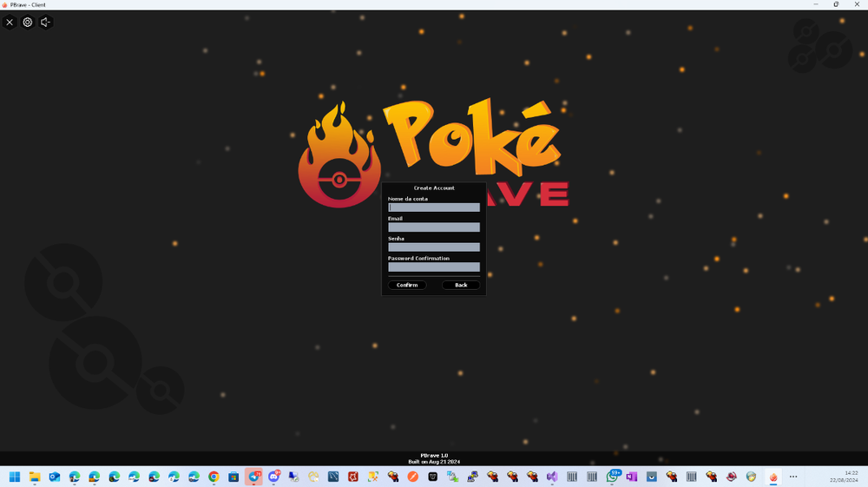Switch to Visual Studio in the taskbar

[552, 477]
